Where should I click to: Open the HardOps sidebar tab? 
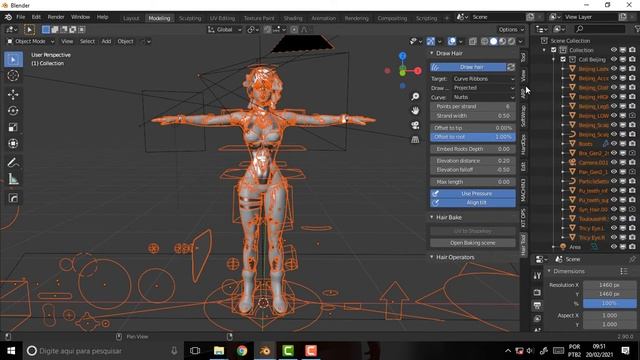coord(523,144)
